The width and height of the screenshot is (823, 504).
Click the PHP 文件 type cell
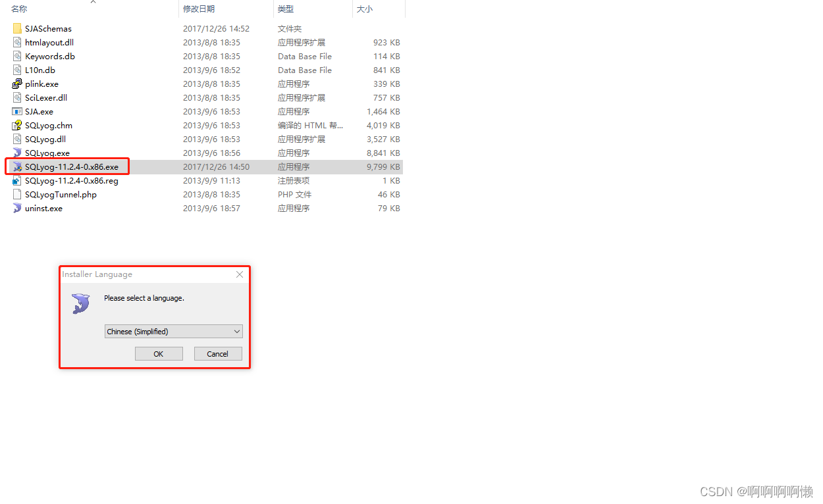click(295, 194)
